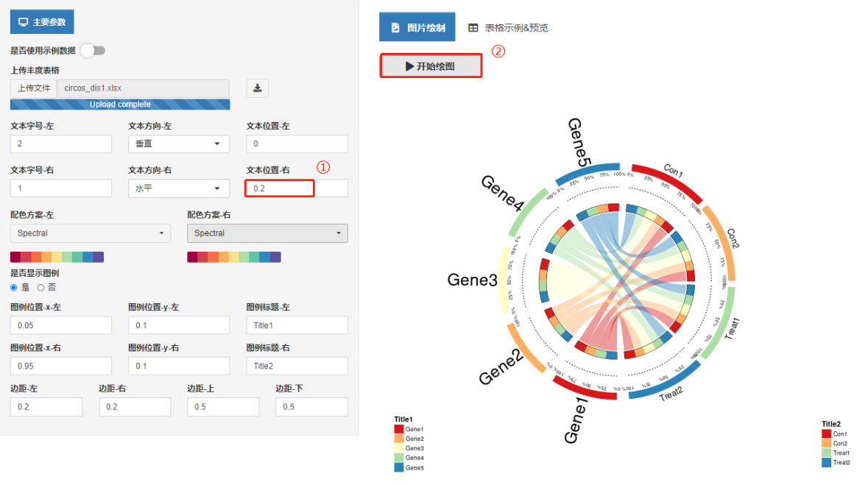
Task: Open the 文本方向-左 dropdown showing 垂直
Action: tap(179, 144)
